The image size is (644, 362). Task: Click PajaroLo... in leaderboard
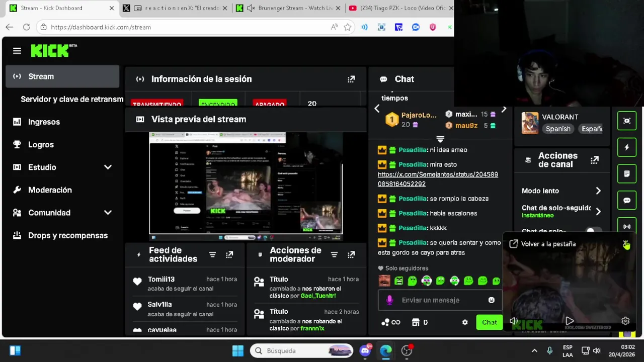point(419,115)
